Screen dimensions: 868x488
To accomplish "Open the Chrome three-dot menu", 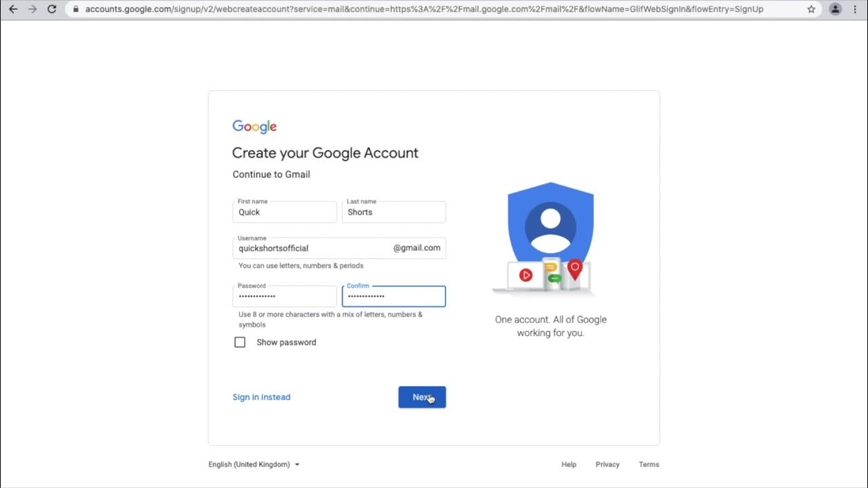I will (856, 9).
